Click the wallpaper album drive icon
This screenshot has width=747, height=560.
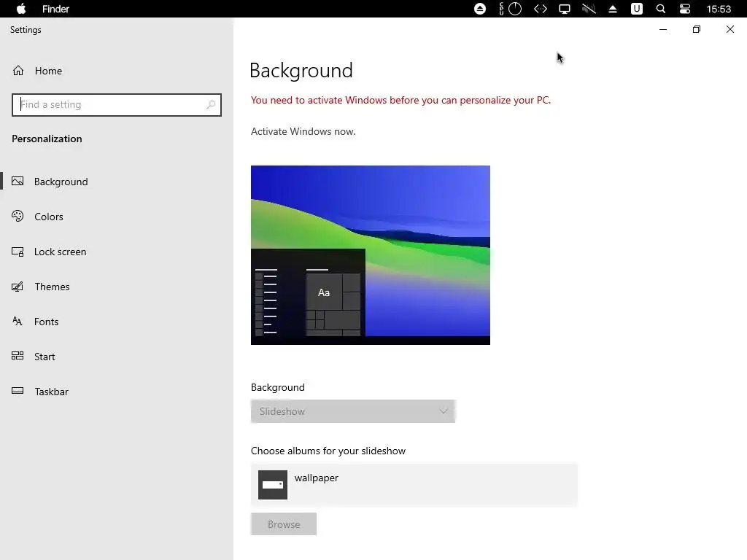tap(273, 485)
